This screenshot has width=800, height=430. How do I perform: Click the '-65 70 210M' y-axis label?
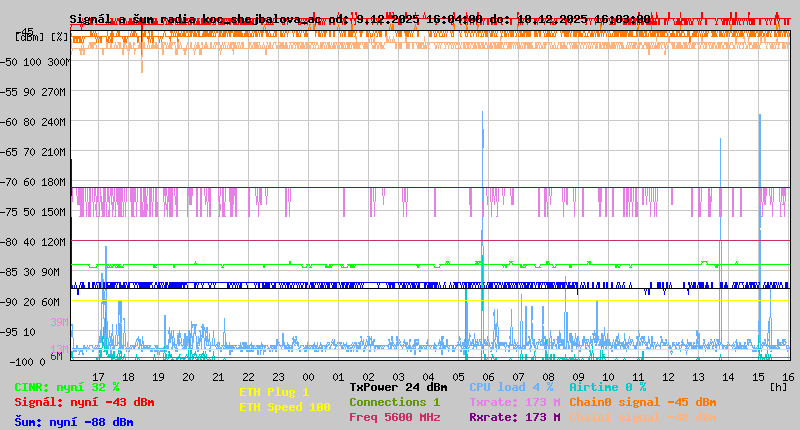tap(33, 152)
